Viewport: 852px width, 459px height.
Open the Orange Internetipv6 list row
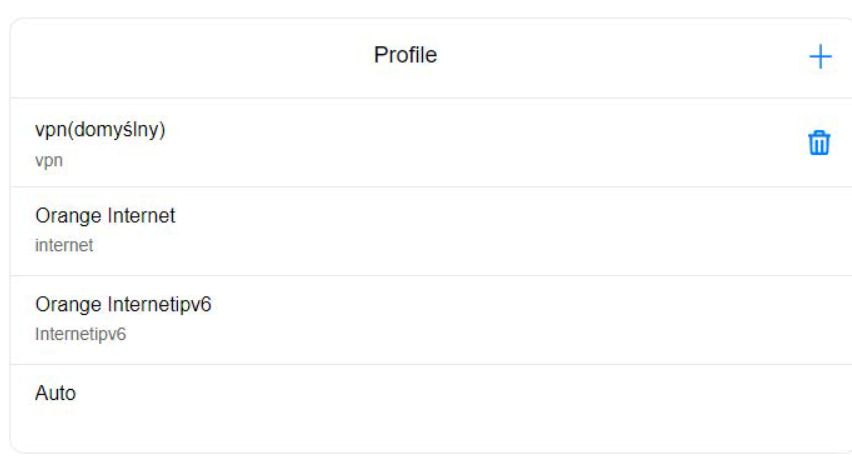(400, 320)
